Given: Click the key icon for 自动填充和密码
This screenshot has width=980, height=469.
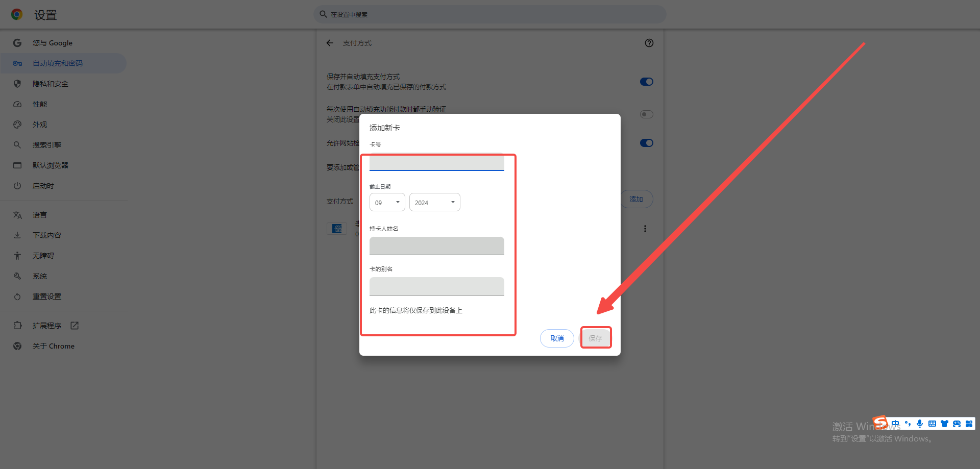Looking at the screenshot, I should coord(17,63).
